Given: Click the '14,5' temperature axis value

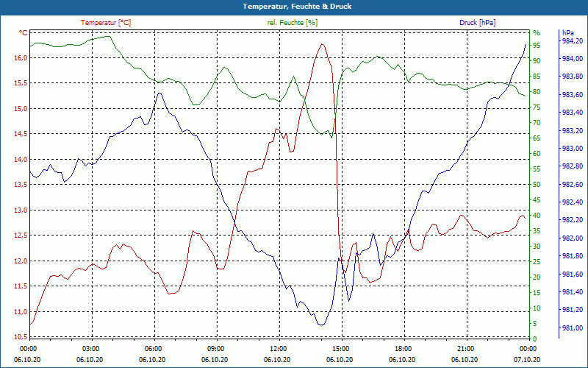Looking at the screenshot, I should [21, 134].
